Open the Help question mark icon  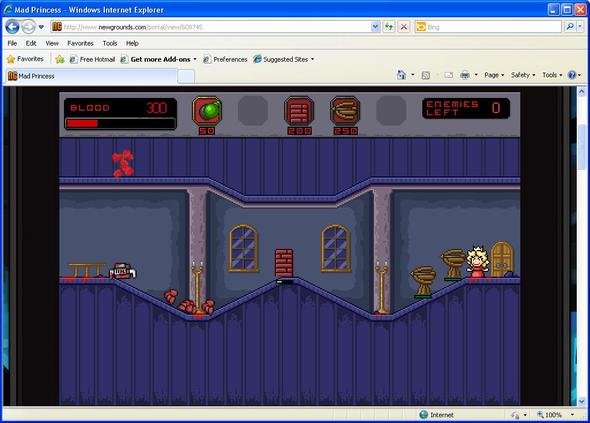pos(572,75)
